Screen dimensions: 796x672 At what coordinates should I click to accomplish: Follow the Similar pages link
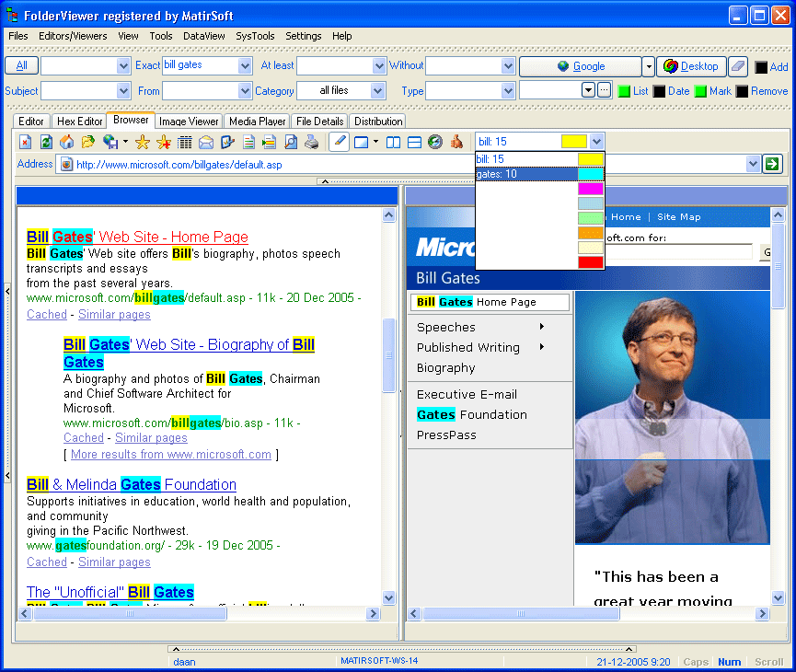click(x=114, y=314)
